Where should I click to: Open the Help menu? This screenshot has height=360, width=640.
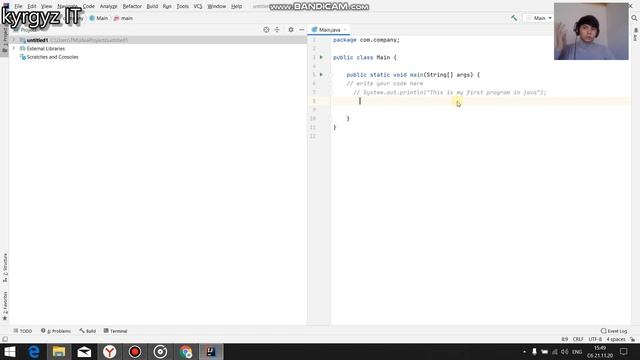[236, 6]
